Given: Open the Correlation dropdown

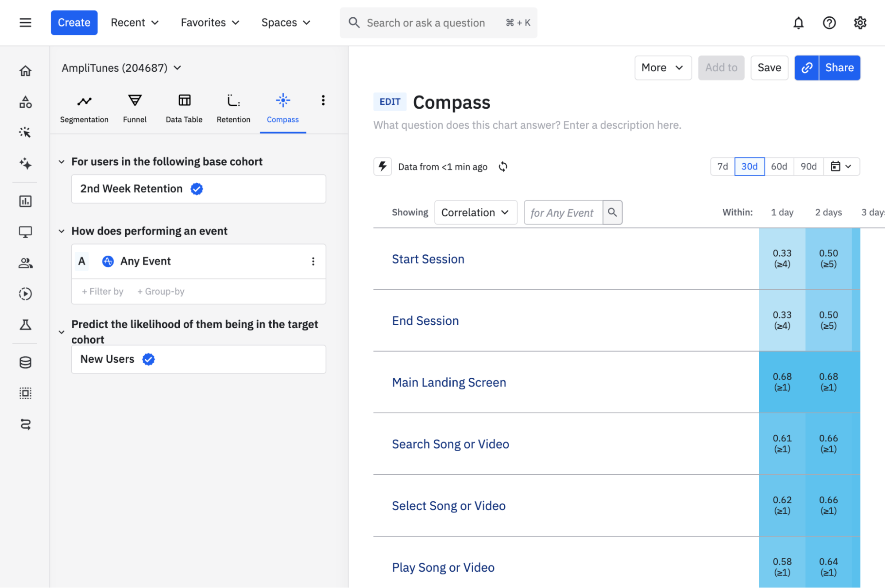Looking at the screenshot, I should coord(475,213).
